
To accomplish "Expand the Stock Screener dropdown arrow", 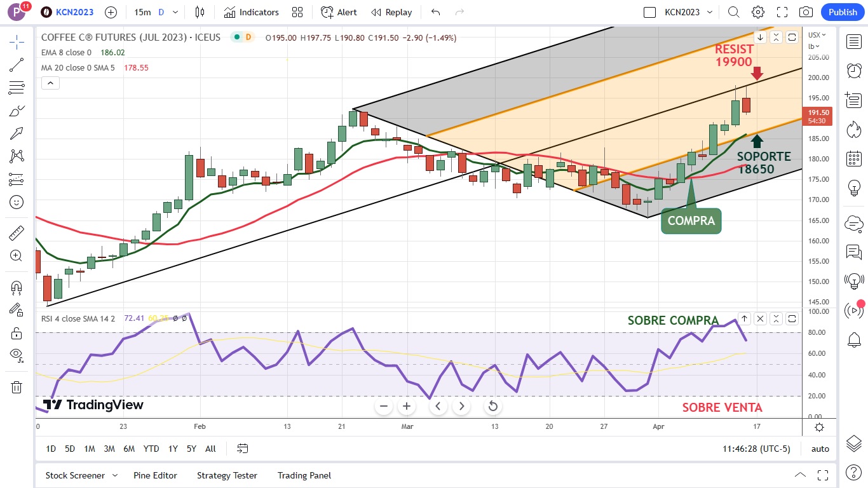I will tap(115, 475).
